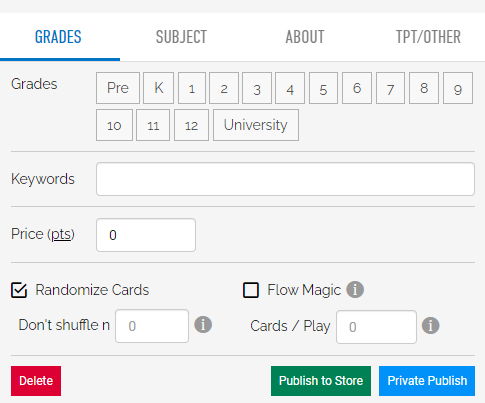Open the ABOUT tab
Viewport: 485px width, 403px height.
point(305,37)
